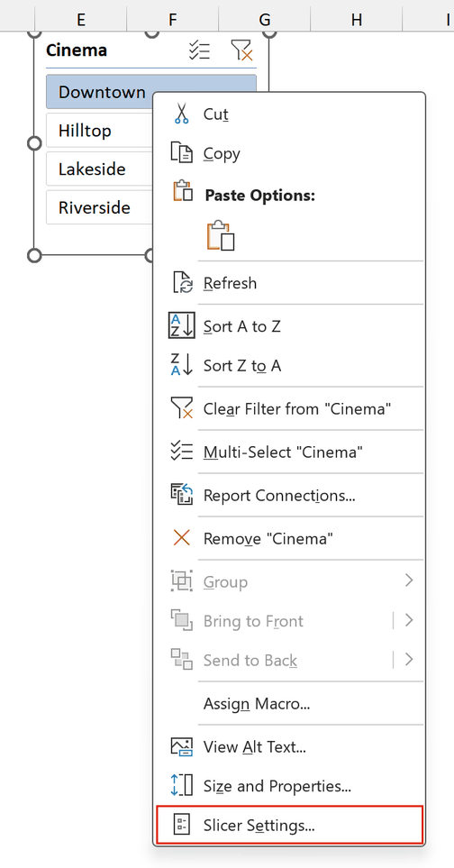Viewport: 454px width, 868px height.
Task: Click the Sort Z to A icon
Action: click(x=181, y=364)
